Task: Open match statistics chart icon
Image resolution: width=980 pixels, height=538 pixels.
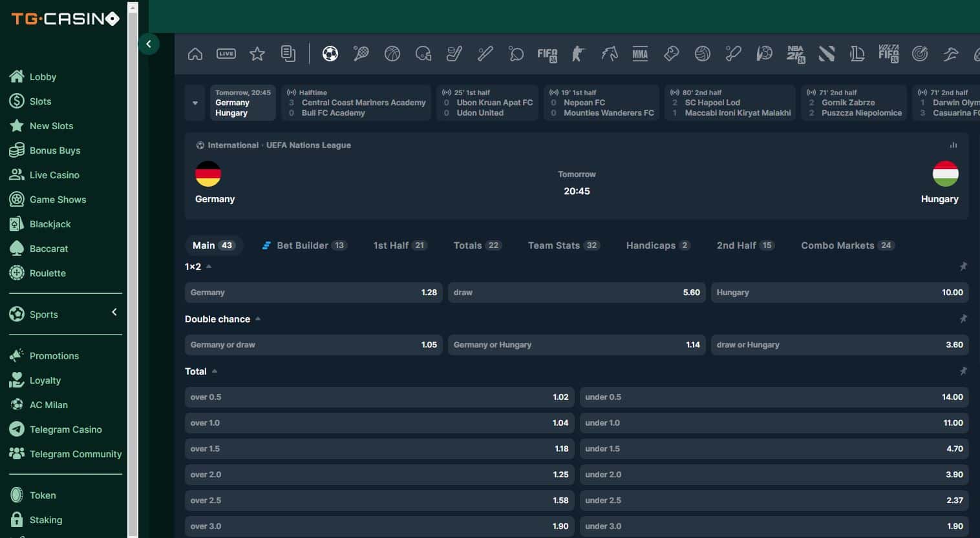Action: click(953, 145)
